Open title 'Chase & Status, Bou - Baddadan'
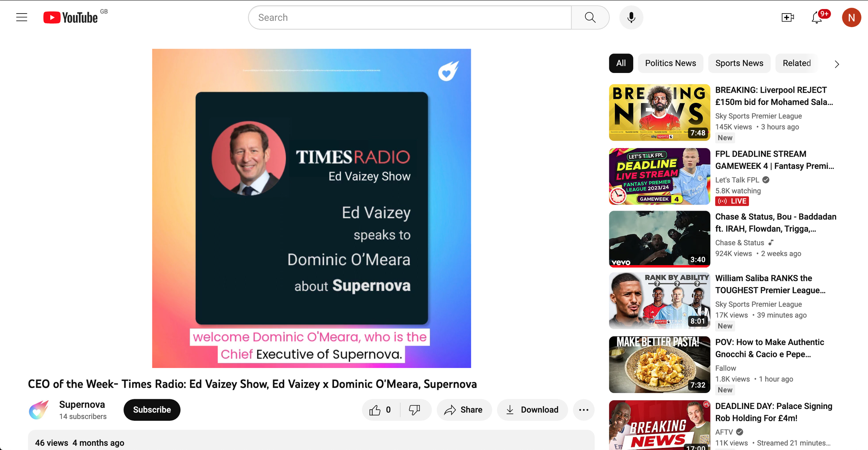Screen dimensions: 868x450 [776, 222]
